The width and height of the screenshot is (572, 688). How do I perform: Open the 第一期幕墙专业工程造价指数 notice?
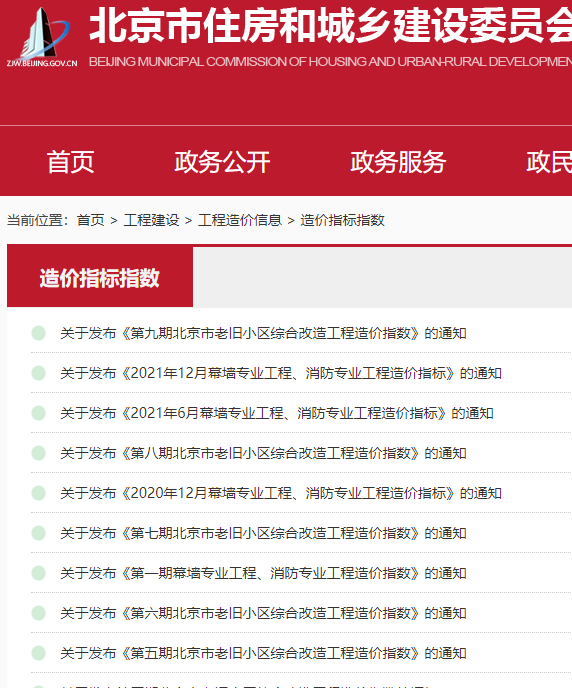coord(263,573)
